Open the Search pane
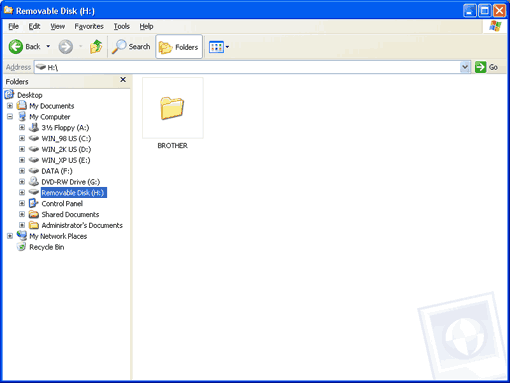This screenshot has height=383, width=510. [131, 47]
